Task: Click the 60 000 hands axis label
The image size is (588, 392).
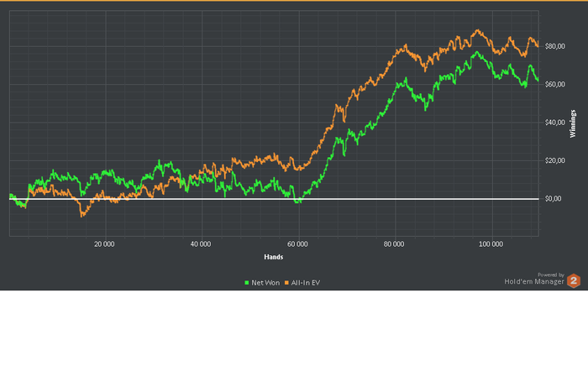Action: click(x=297, y=244)
